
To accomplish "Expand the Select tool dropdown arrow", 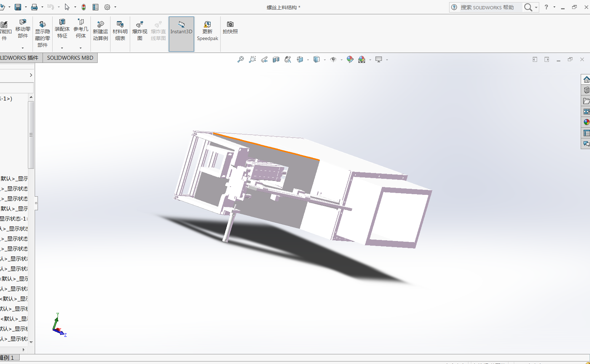I will coord(75,7).
